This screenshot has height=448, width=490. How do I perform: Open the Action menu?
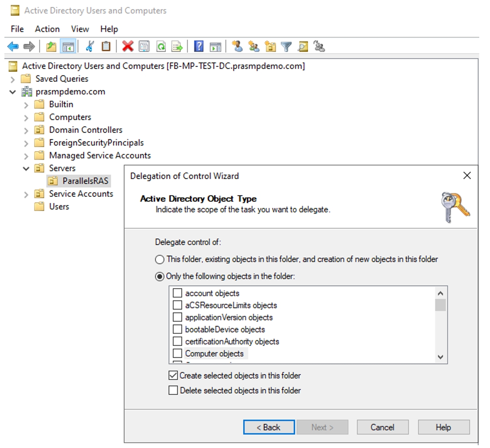tap(47, 29)
